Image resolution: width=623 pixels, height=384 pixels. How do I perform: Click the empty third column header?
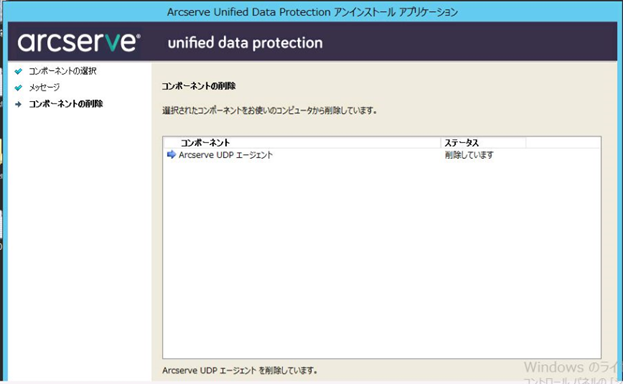(x=563, y=142)
